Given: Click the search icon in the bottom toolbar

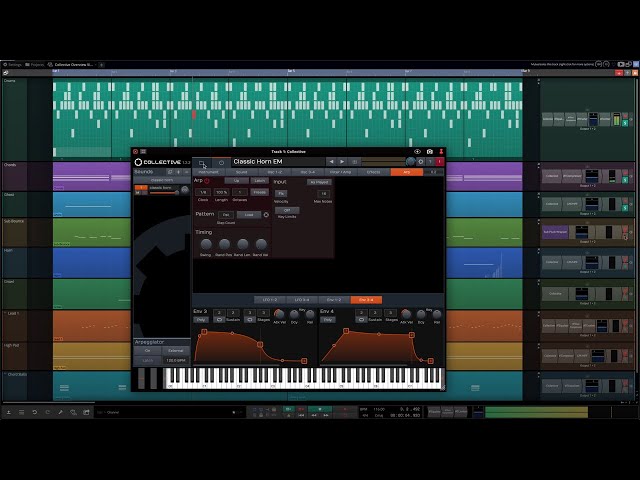Looking at the screenshot, I should point(73,412).
